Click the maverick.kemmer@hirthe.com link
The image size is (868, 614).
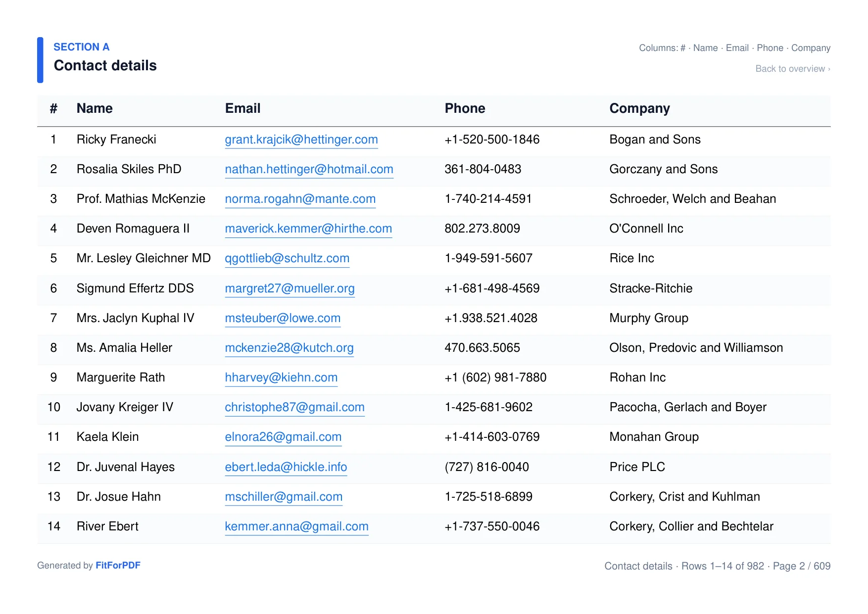[x=308, y=229]
